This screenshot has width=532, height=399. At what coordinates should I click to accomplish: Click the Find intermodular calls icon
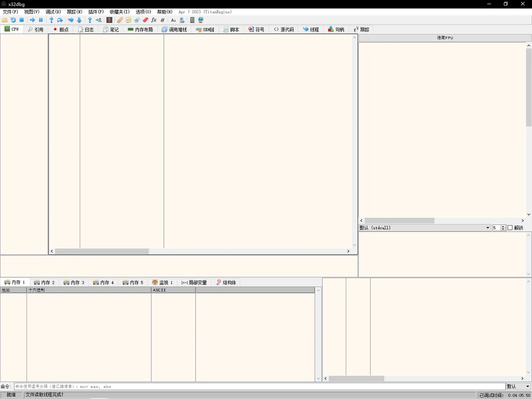point(182,20)
